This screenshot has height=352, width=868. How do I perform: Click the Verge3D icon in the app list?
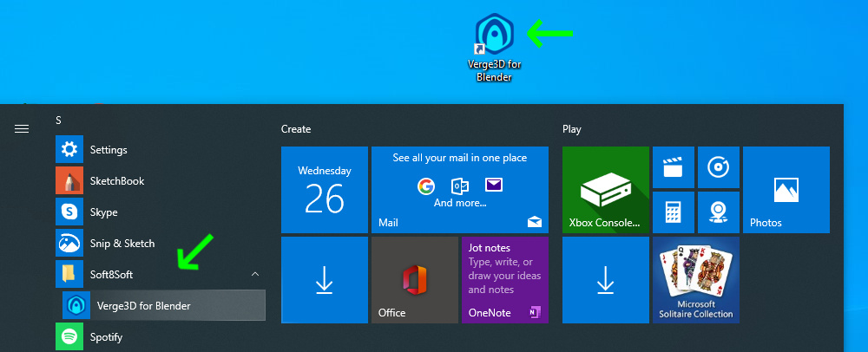(76, 305)
